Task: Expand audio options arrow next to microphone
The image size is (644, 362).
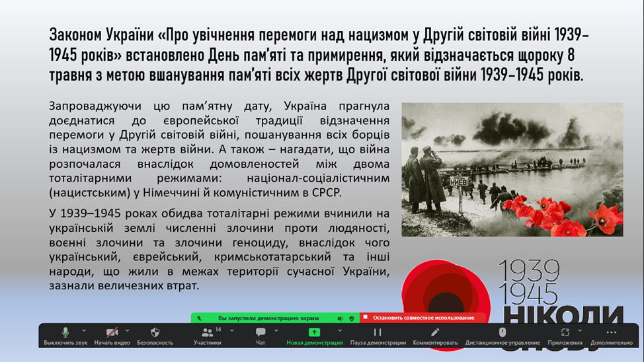Action: 84,330
